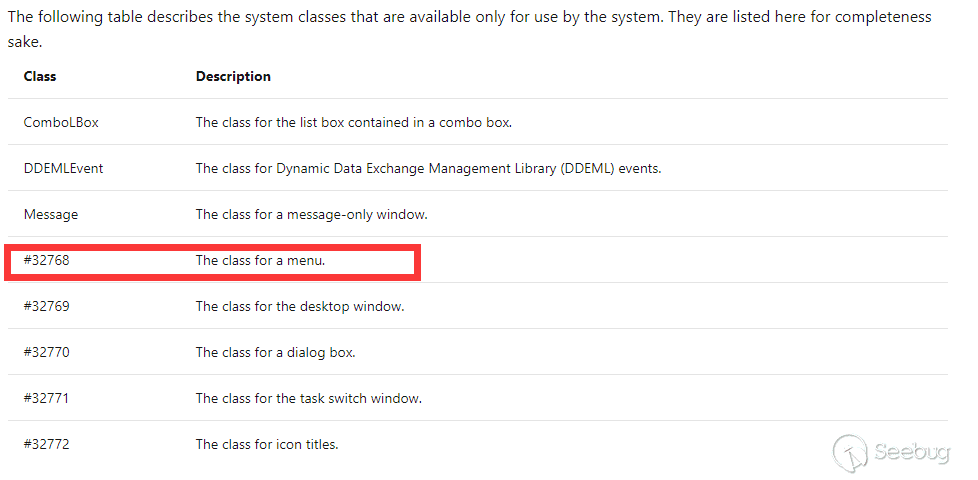Click the dialog box class description
This screenshot has height=480, width=978.
pyautogui.click(x=276, y=353)
